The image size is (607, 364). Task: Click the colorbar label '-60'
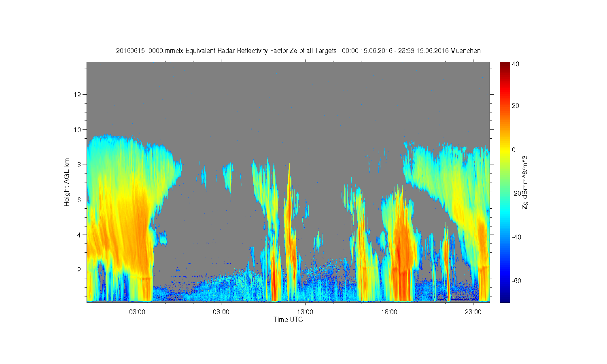(x=516, y=281)
